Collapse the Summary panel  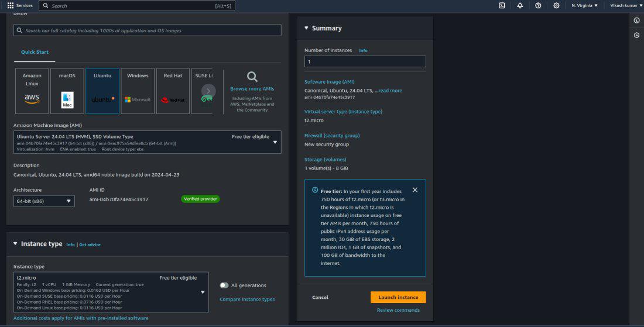306,28
